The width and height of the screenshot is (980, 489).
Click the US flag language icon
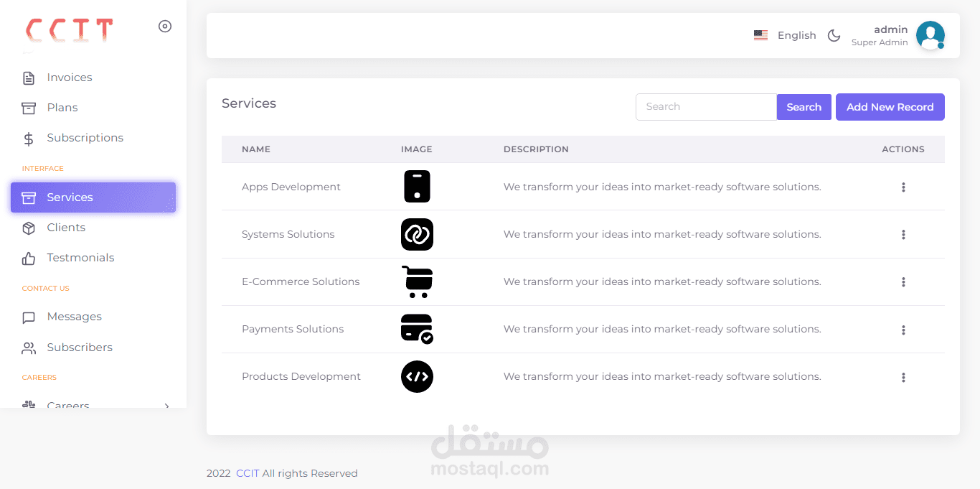[761, 35]
